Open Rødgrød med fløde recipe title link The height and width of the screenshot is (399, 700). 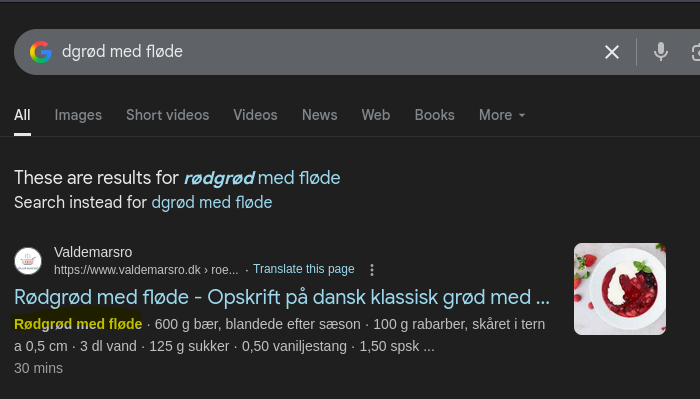pyautogui.click(x=282, y=297)
